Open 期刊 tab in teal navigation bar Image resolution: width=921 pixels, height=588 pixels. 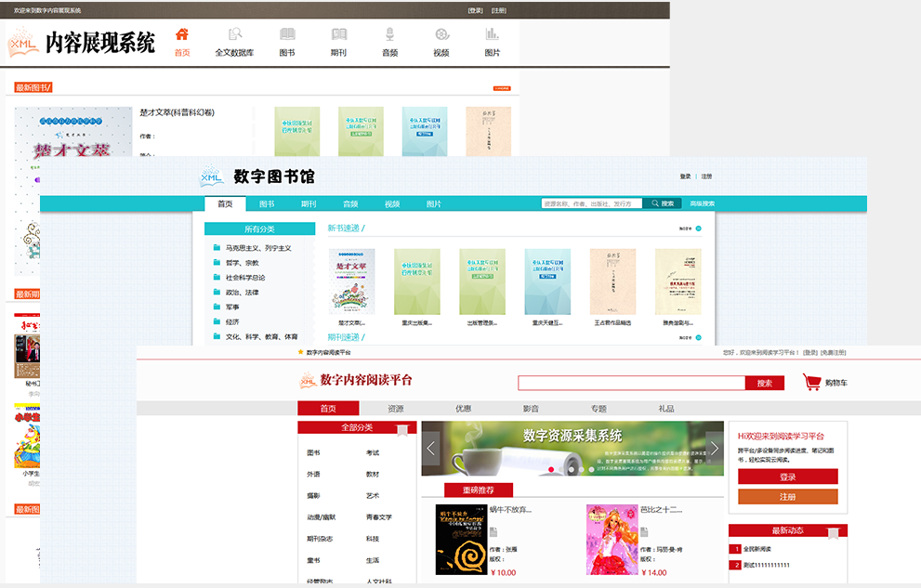click(309, 203)
